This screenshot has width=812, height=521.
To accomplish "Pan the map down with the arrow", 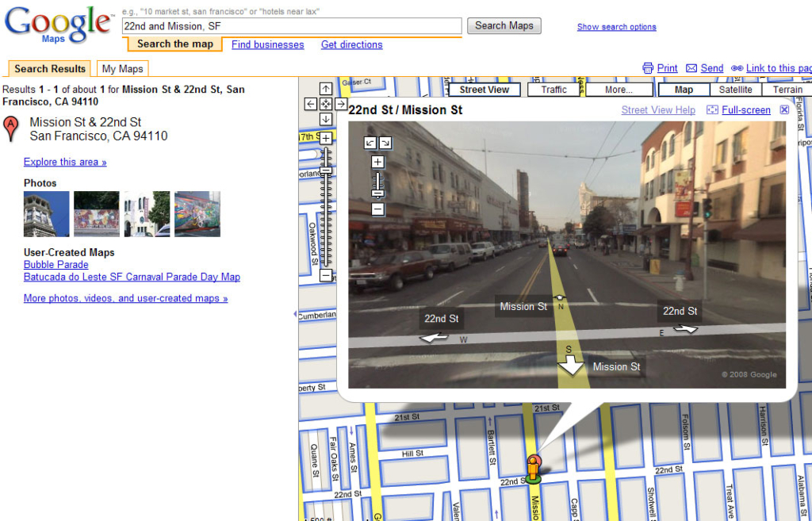I will tap(325, 119).
